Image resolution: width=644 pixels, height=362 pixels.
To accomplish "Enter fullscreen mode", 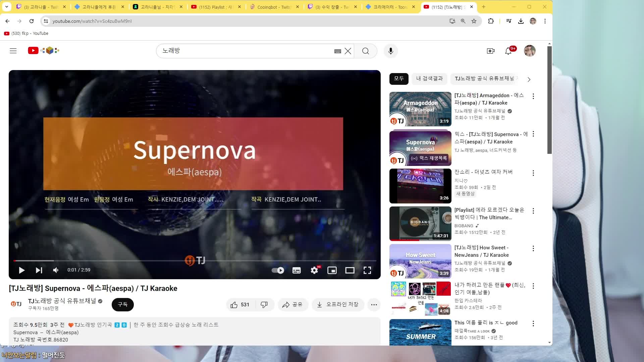I will [x=367, y=270].
